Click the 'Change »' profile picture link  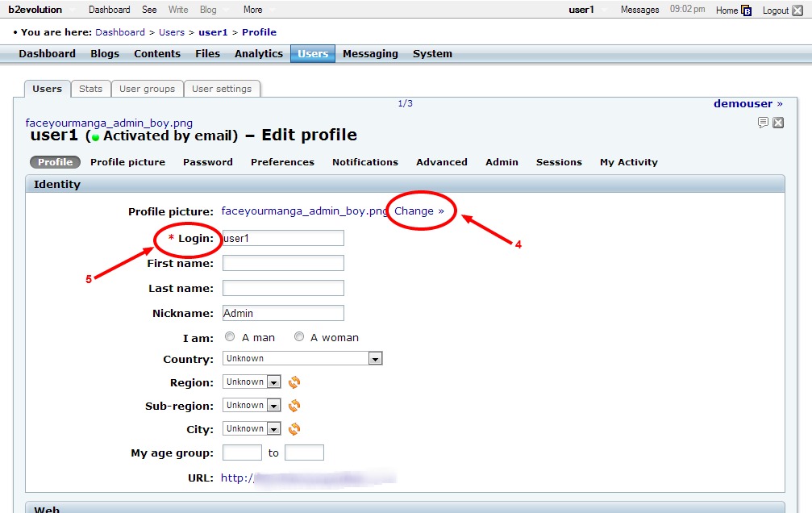(419, 211)
